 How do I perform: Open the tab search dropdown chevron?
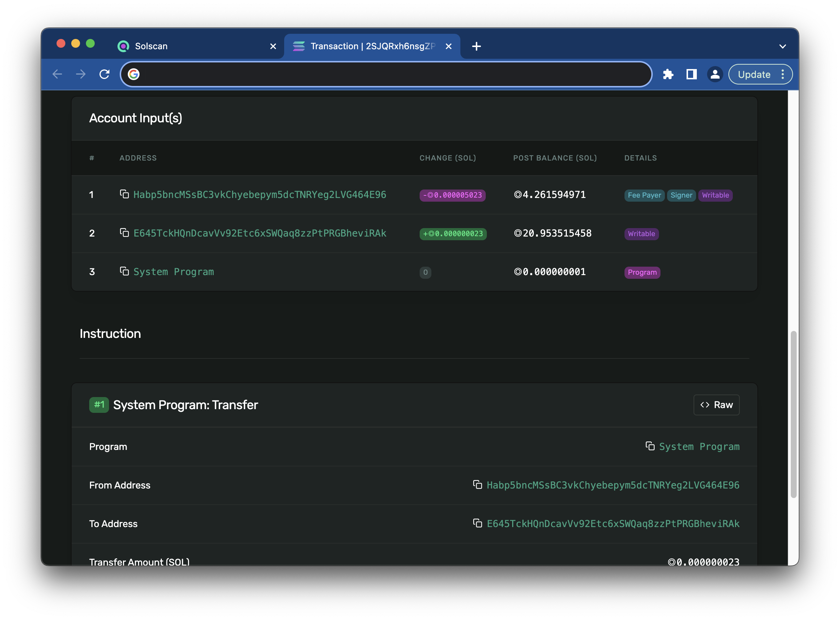pos(783,47)
